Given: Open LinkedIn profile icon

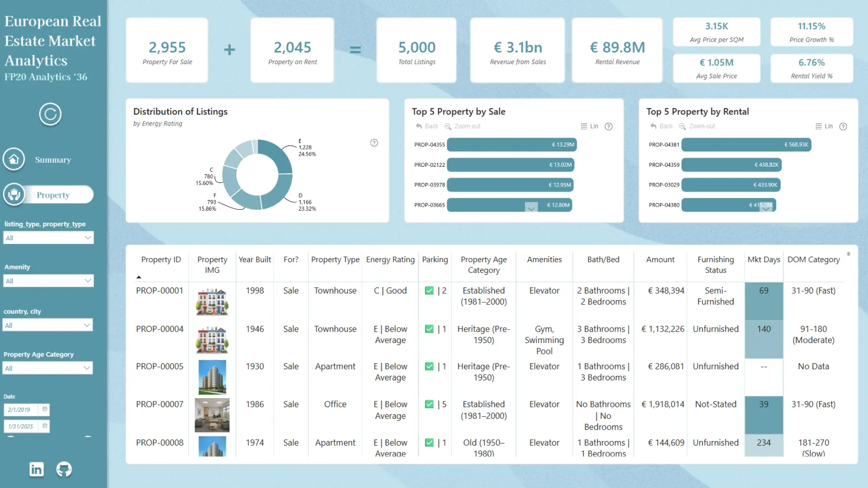Looking at the screenshot, I should 36,469.
